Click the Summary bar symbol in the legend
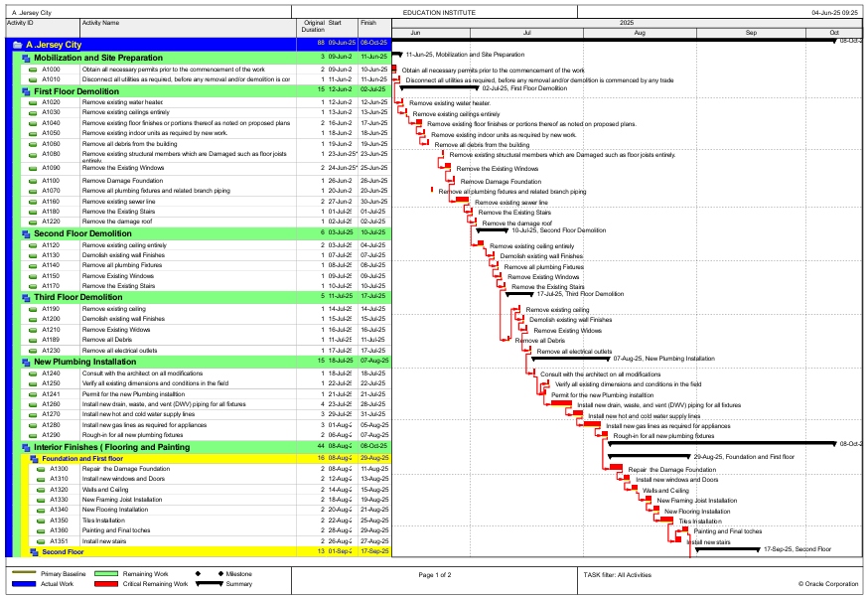This screenshot has width=868, height=598. pyautogui.click(x=212, y=584)
